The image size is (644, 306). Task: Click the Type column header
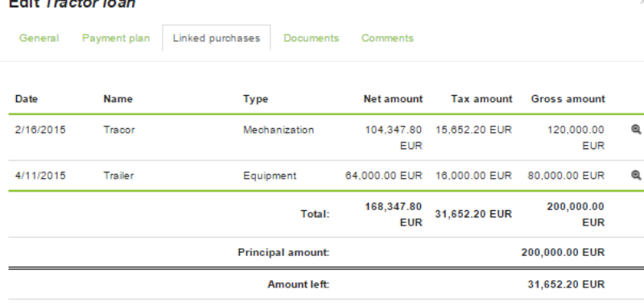point(255,99)
